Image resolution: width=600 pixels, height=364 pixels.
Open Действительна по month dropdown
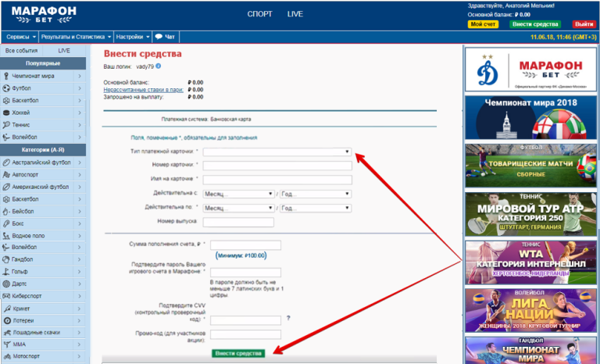pyautogui.click(x=238, y=209)
